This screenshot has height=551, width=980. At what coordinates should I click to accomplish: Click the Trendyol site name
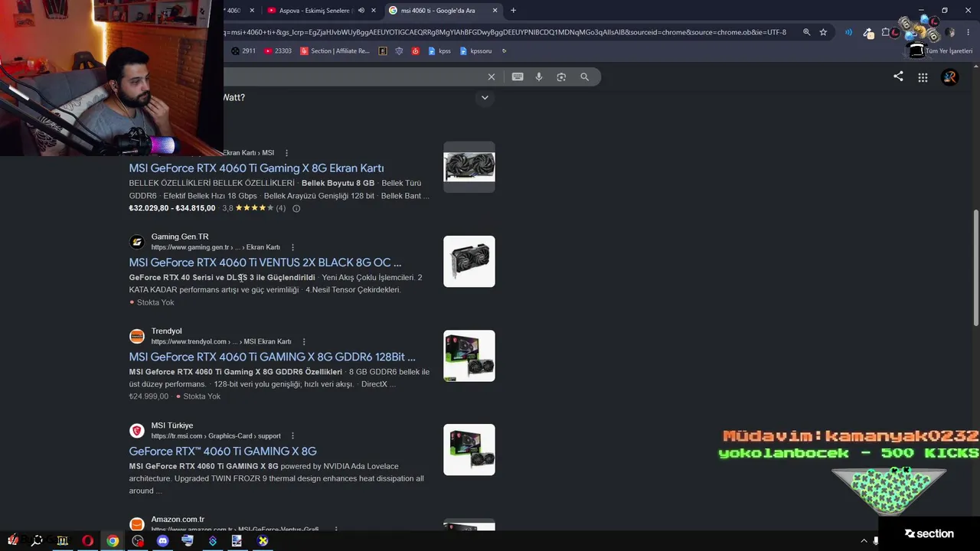pos(166,331)
